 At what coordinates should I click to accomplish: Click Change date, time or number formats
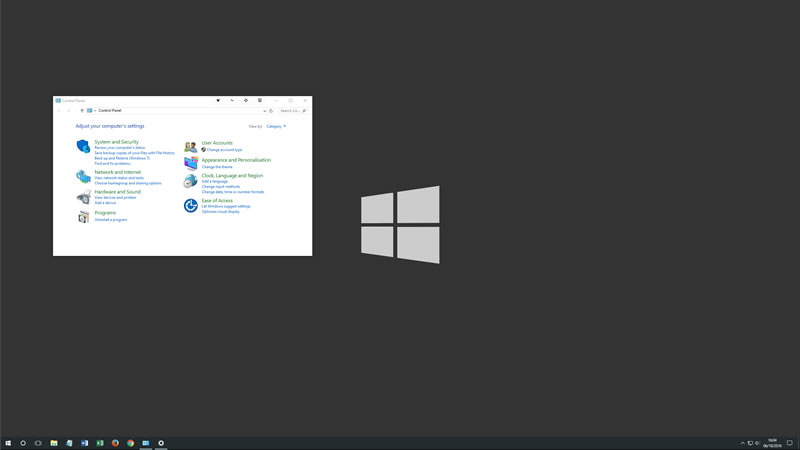(233, 192)
